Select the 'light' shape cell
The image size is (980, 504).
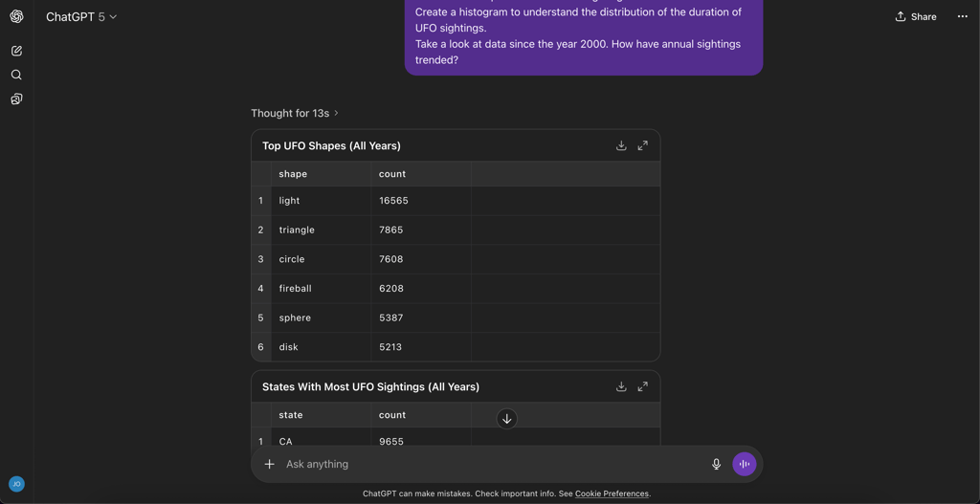(x=322, y=201)
